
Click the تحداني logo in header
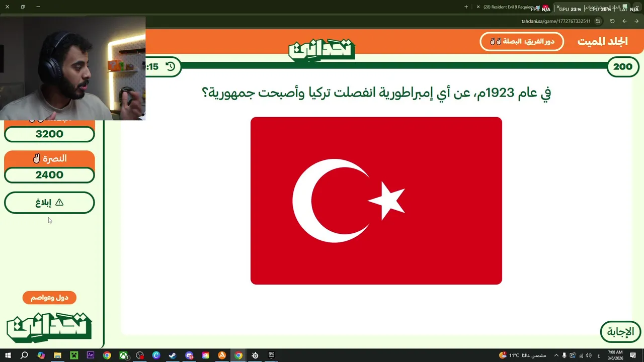pos(321,49)
